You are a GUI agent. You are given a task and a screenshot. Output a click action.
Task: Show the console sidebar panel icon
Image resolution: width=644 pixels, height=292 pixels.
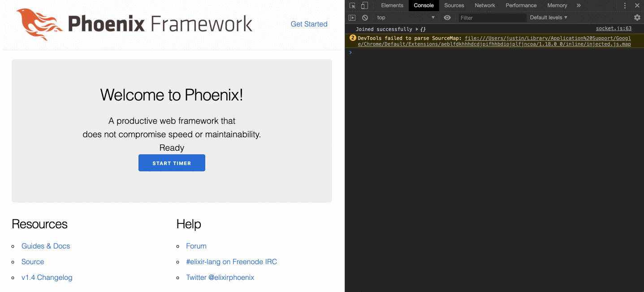352,17
